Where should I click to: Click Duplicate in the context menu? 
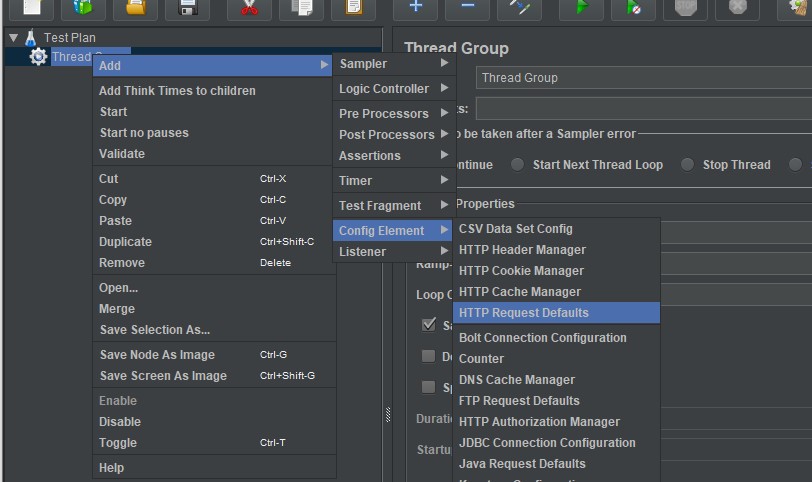pos(126,242)
